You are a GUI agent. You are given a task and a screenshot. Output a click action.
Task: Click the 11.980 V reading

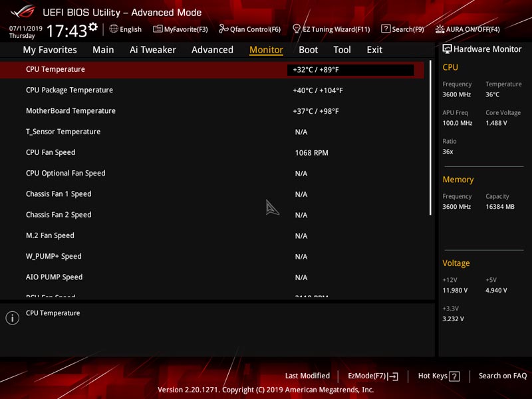[x=455, y=291]
